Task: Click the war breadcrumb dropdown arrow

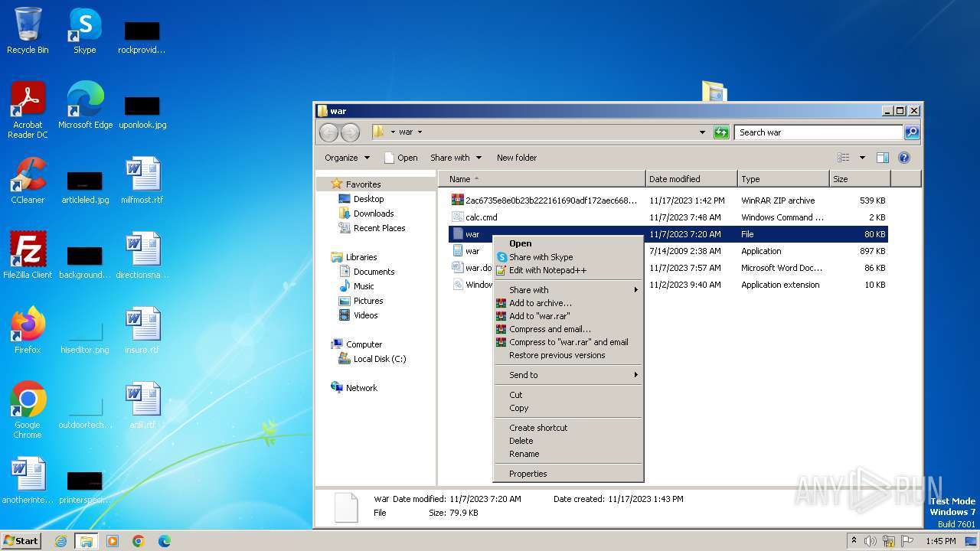Action: [420, 132]
